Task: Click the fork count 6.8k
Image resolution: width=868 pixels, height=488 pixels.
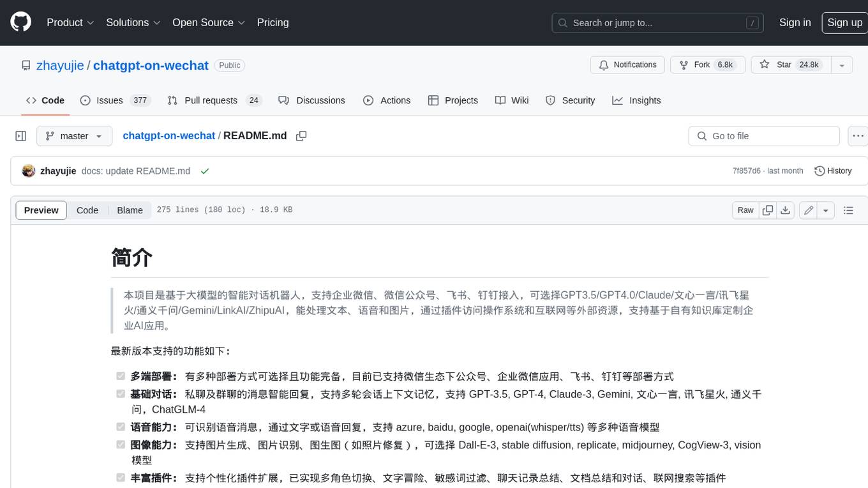Action: [x=725, y=65]
